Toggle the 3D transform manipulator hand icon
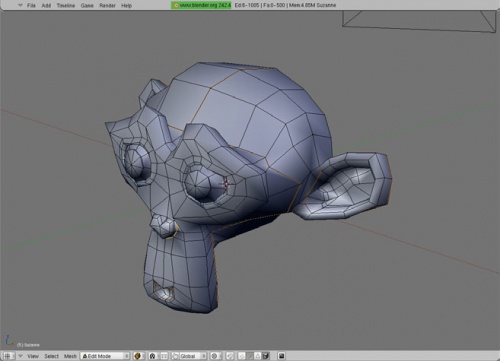This screenshot has height=361, width=500. (175, 356)
